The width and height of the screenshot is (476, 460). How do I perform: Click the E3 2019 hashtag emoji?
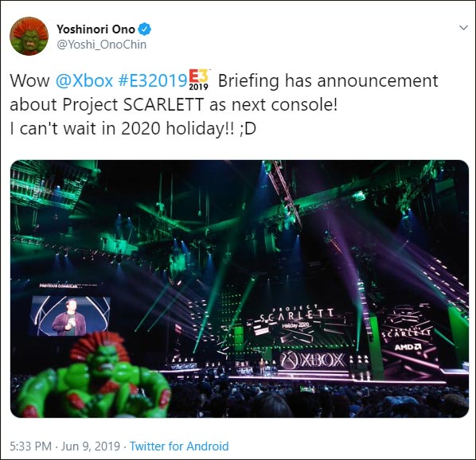coord(199,80)
